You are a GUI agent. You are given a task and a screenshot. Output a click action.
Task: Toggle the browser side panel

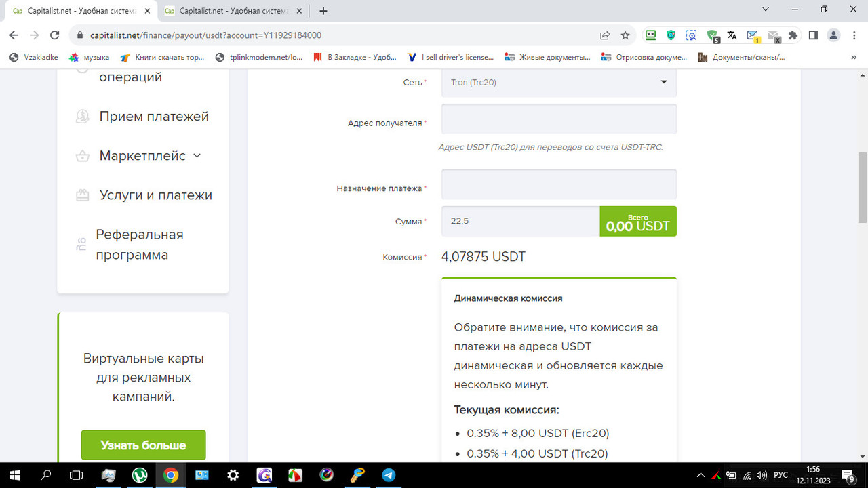coord(813,35)
